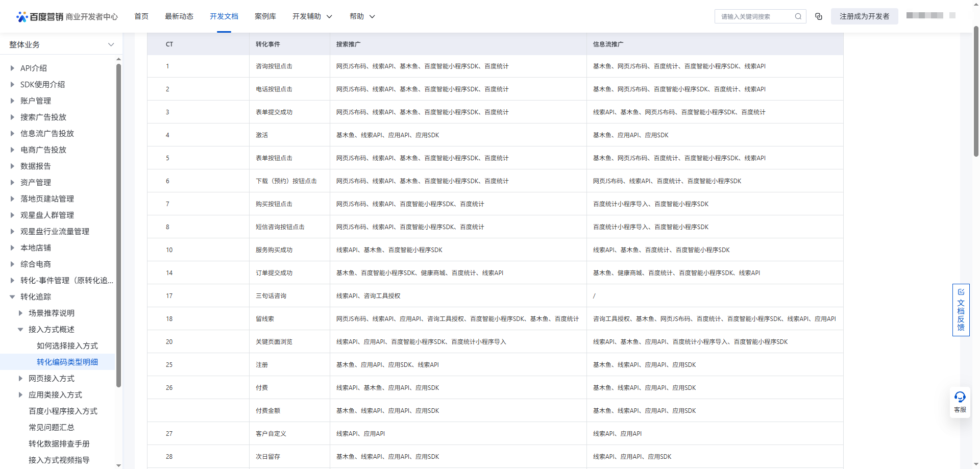980x469 pixels.
Task: Expand the 应用类接入方式 subsection
Action: 20,394
